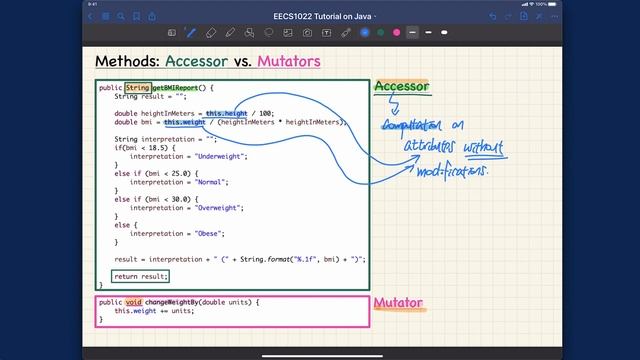Choose the thinnest stroke width
Image resolution: width=640 pixels, height=360 pixels.
(x=413, y=33)
